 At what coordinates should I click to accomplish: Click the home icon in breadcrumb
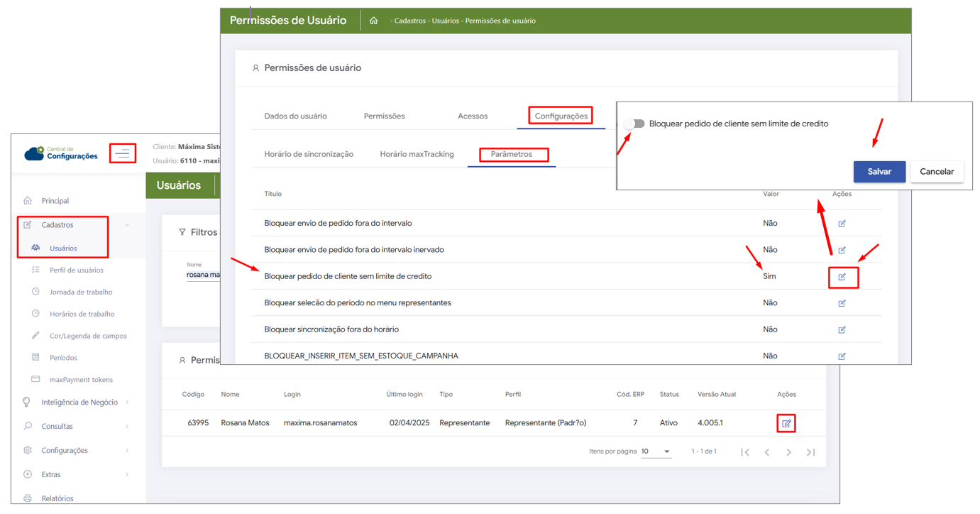tap(373, 21)
